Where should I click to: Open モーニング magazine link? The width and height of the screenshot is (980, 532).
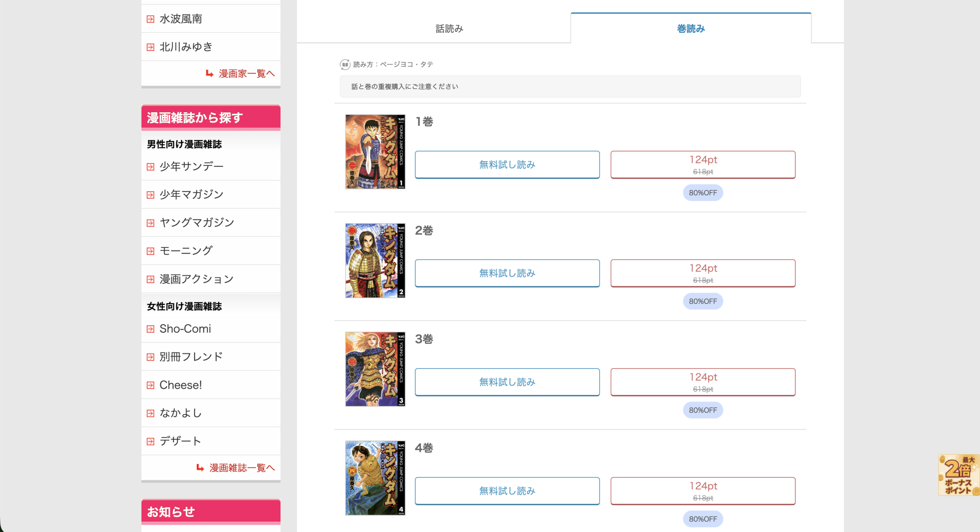[186, 251]
